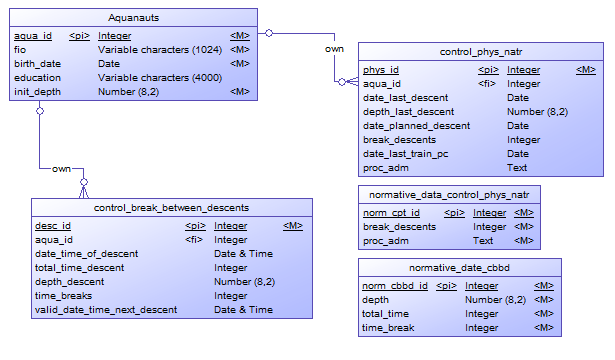Click the date_time_of_descent attribute
The height and width of the screenshot is (360, 615).
click(87, 254)
